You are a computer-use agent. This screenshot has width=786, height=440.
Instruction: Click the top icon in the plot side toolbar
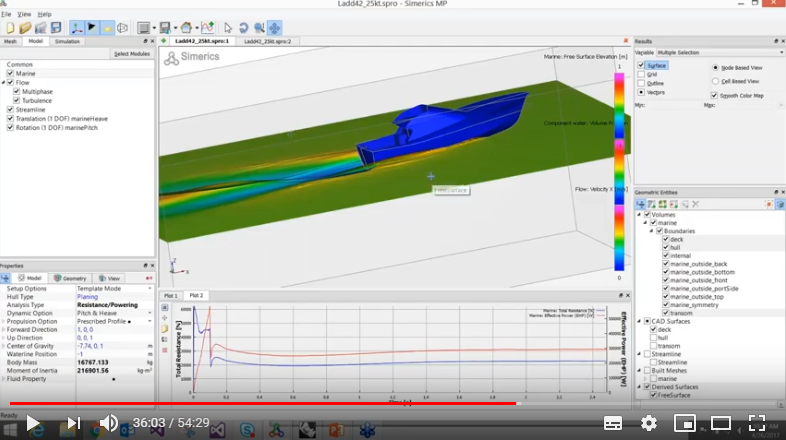[165, 307]
